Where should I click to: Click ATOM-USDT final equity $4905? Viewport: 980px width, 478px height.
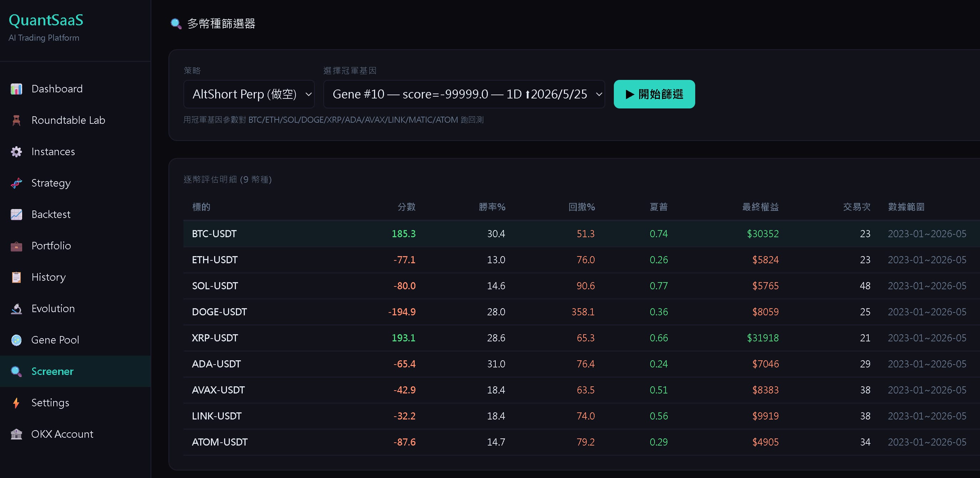point(766,442)
